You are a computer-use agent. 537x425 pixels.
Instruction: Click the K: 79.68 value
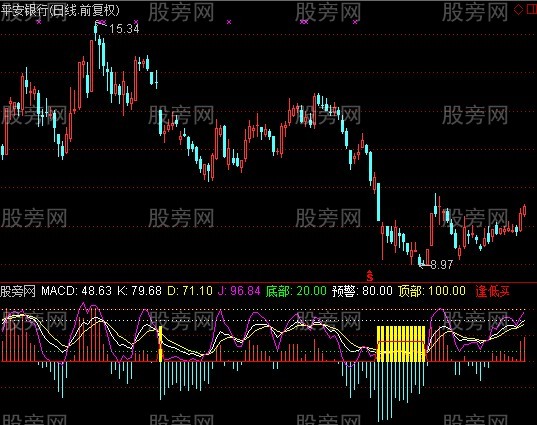pyautogui.click(x=139, y=291)
